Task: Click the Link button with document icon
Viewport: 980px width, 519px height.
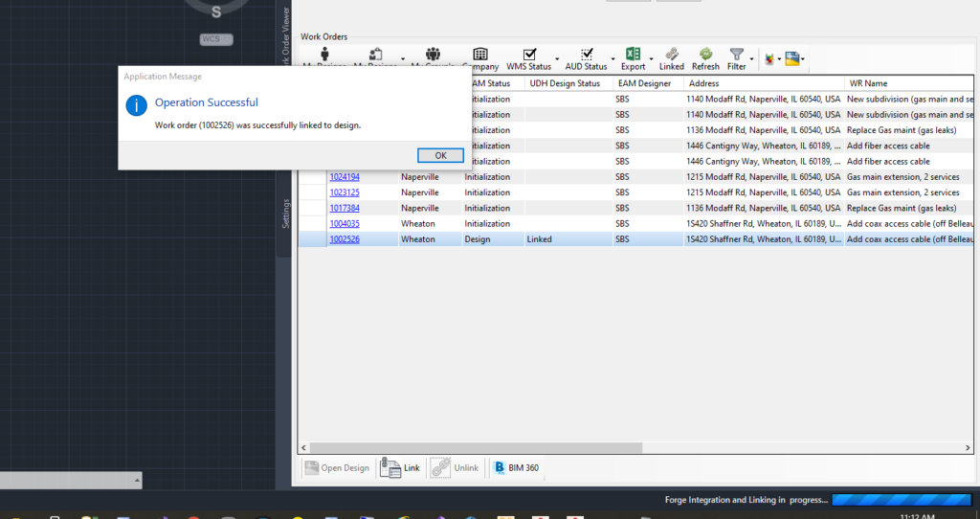Action: point(401,467)
